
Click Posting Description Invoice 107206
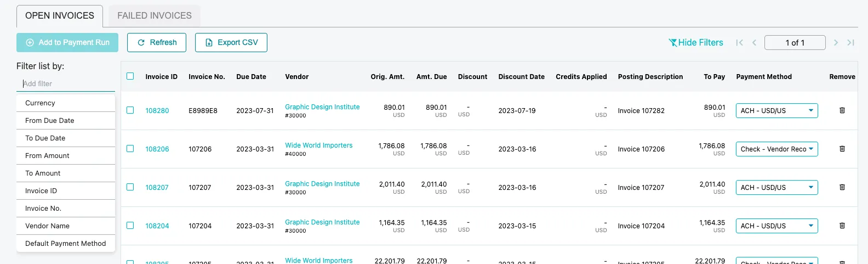641,149
